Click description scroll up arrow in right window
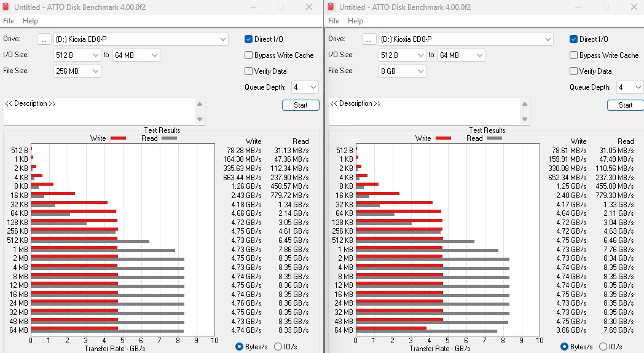The image size is (644, 353). (525, 104)
